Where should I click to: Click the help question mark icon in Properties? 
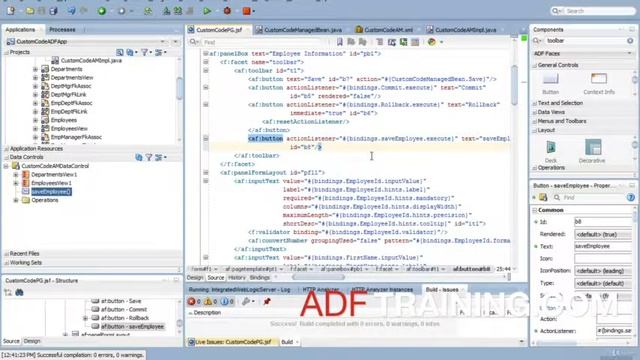coord(631,198)
